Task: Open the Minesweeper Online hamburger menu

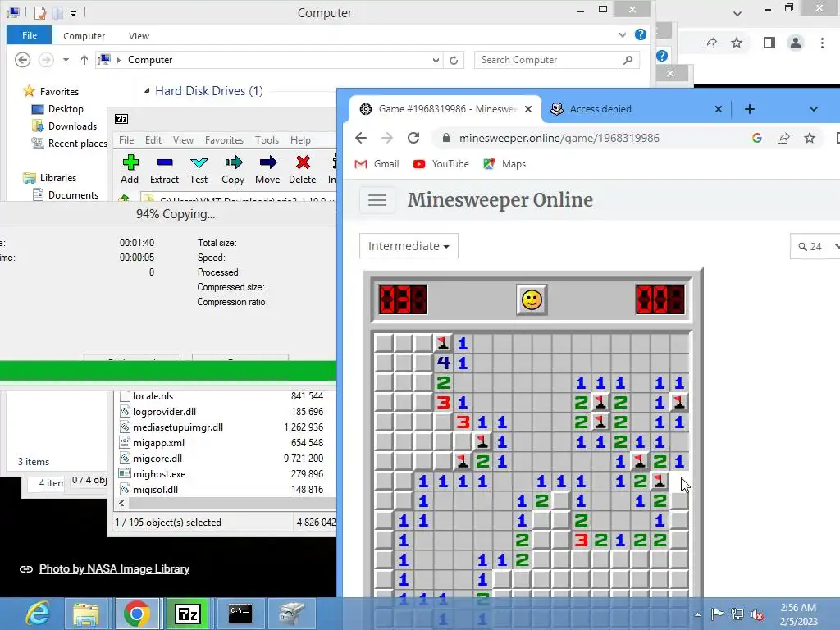Action: coord(377,200)
